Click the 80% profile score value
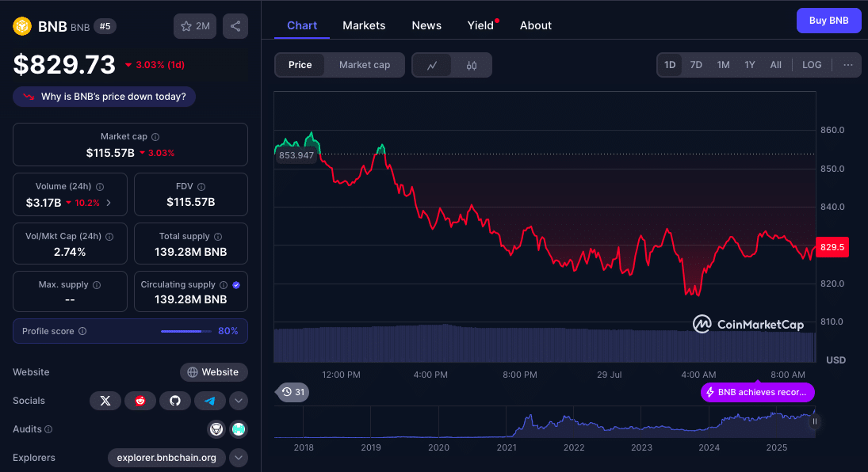Image resolution: width=868 pixels, height=472 pixels. pos(228,331)
